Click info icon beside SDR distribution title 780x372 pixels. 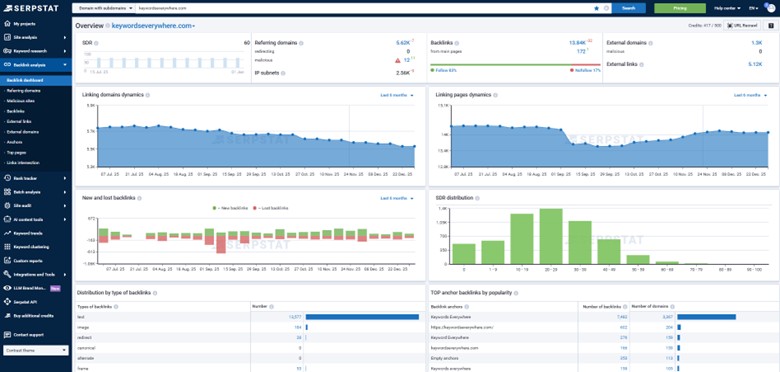[x=478, y=198]
